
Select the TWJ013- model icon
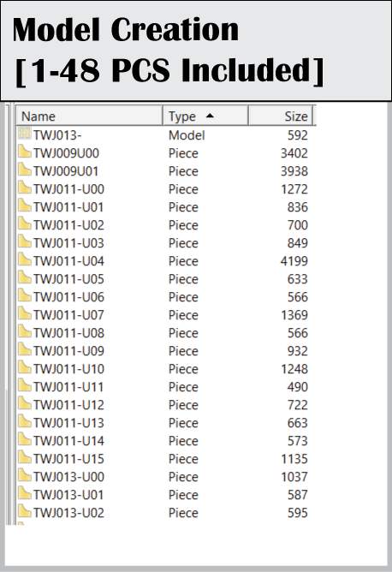(x=25, y=133)
